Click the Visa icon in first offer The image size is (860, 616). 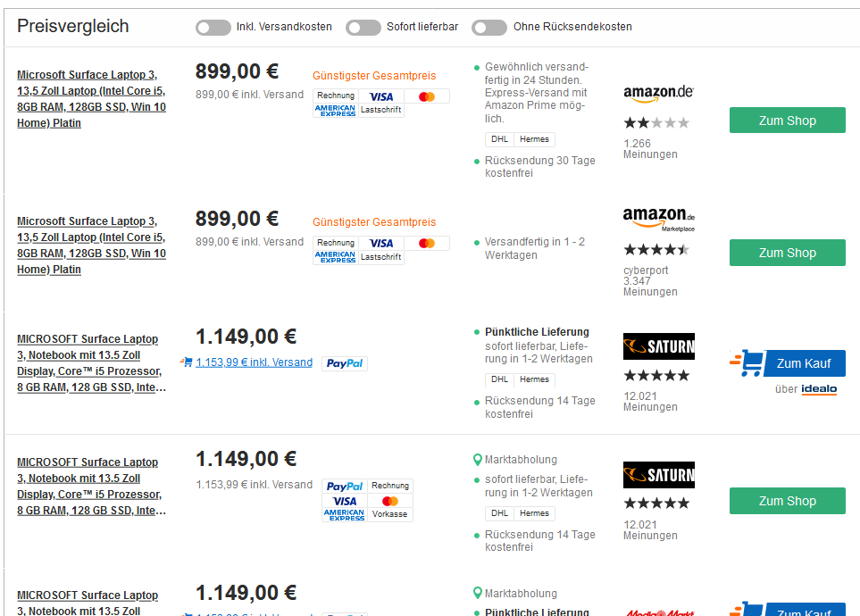tap(381, 96)
